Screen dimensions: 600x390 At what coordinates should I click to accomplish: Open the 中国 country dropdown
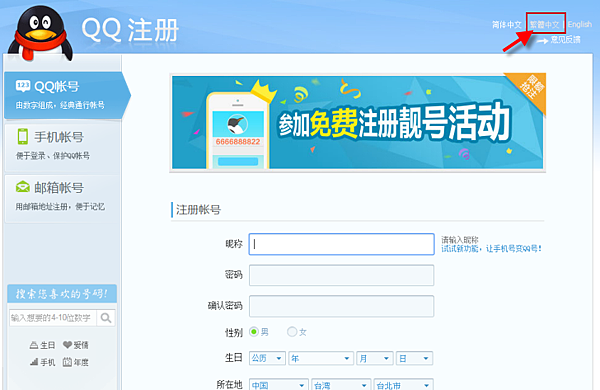coord(279,384)
